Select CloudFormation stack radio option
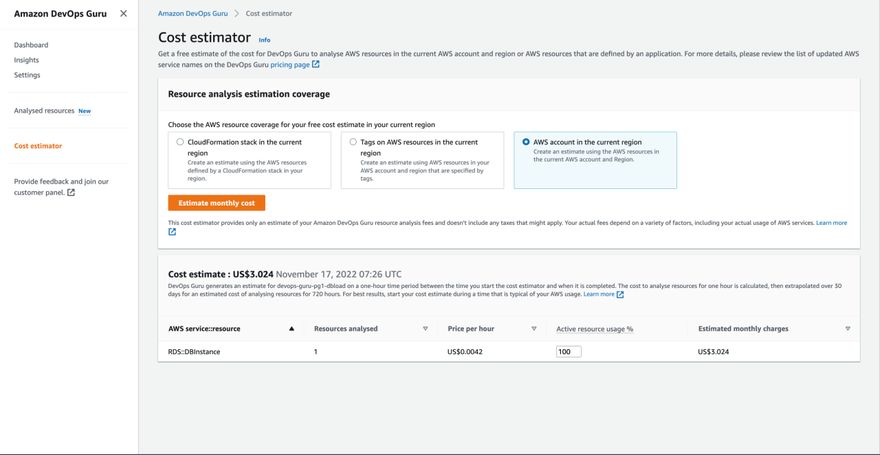 pos(180,142)
